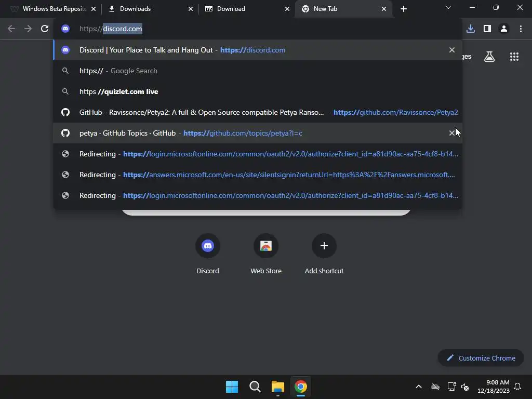The width and height of the screenshot is (532, 399).
Task: Open the Chrome three-dot menu
Action: coord(521,29)
